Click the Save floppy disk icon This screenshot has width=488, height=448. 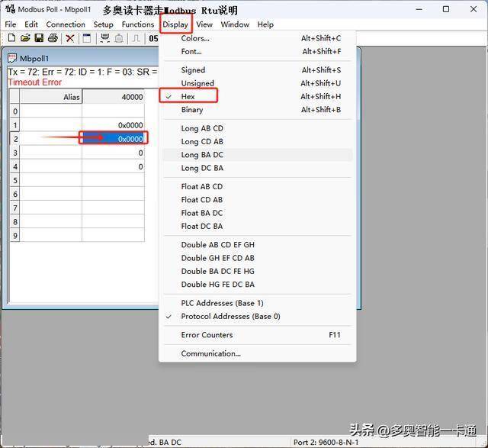39,38
